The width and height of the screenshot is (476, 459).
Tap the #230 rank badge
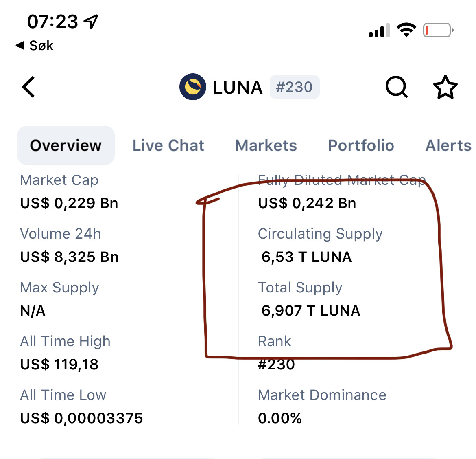tap(295, 87)
